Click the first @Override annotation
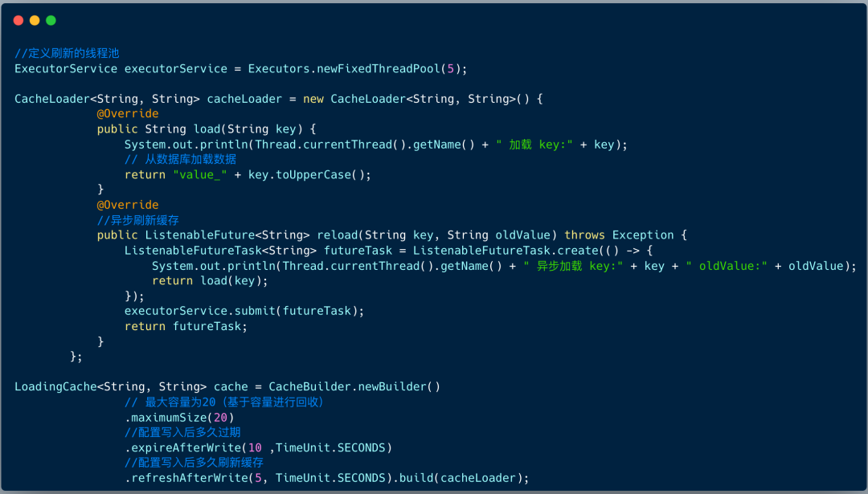 coord(128,114)
